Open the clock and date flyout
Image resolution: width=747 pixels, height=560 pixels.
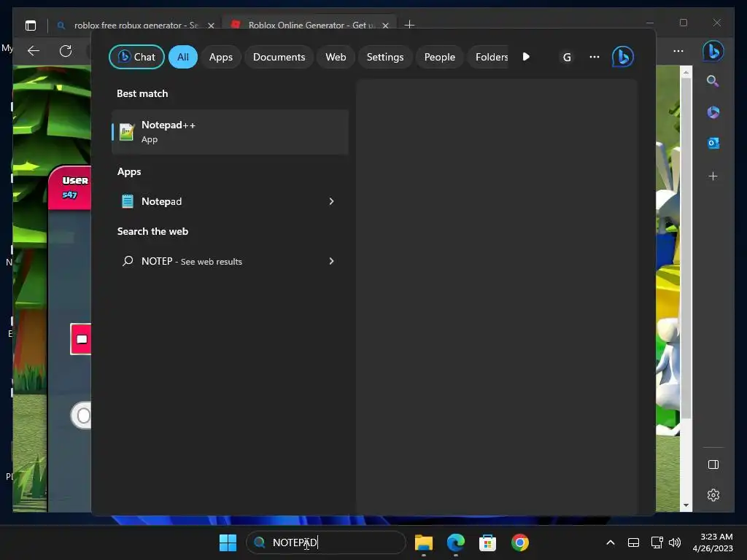pyautogui.click(x=713, y=542)
